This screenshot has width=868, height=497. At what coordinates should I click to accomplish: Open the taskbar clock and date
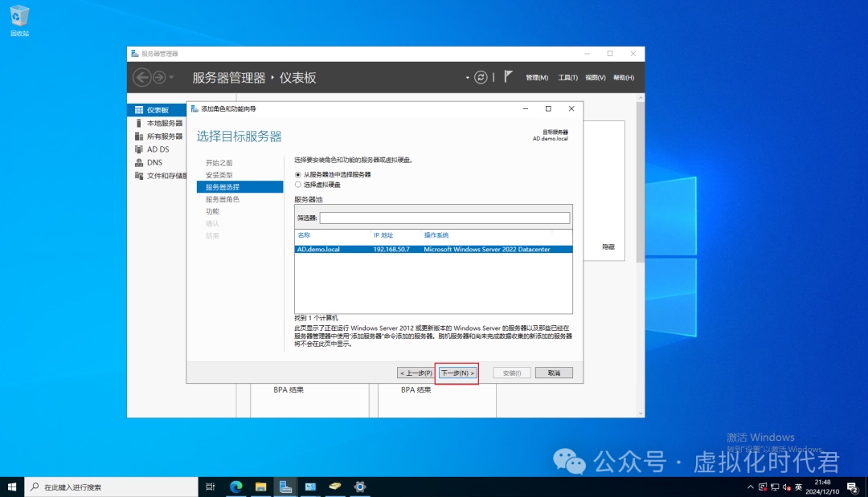pyautogui.click(x=822, y=487)
